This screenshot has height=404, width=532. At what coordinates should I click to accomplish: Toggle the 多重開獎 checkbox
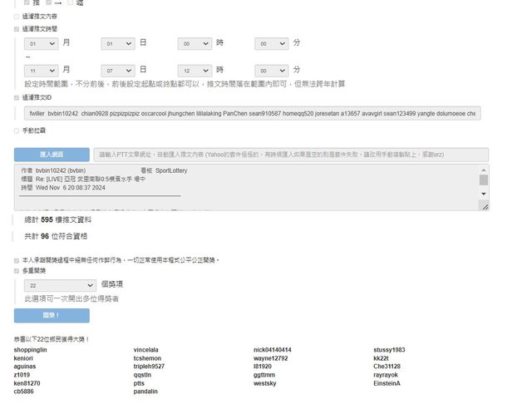(x=17, y=270)
